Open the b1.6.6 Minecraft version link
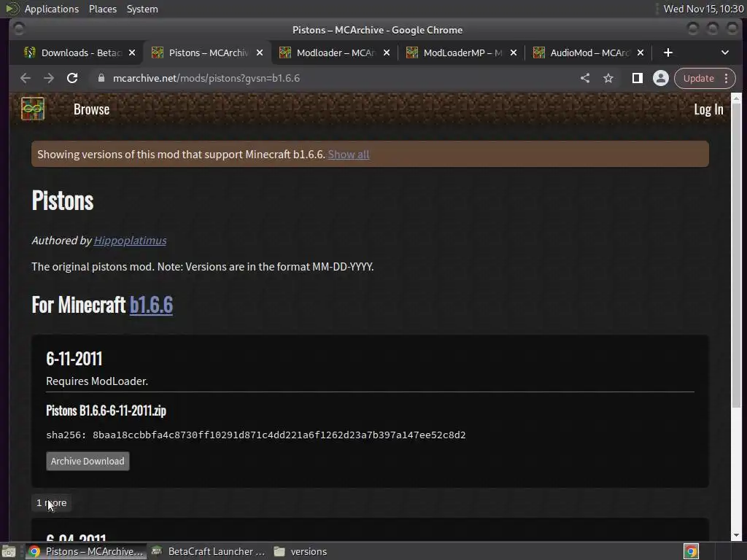747x560 pixels. pos(151,306)
